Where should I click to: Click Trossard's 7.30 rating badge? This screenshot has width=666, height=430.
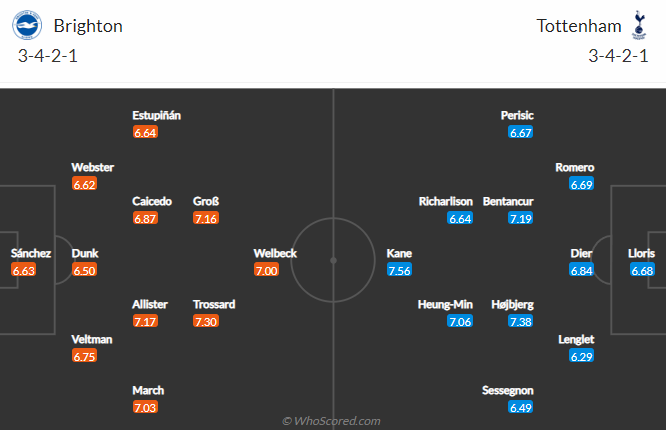click(206, 321)
